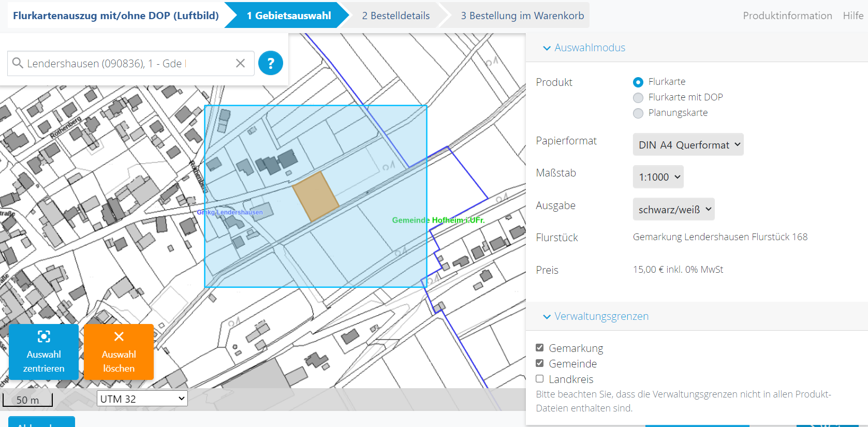Click the magnifier search icon

18,63
